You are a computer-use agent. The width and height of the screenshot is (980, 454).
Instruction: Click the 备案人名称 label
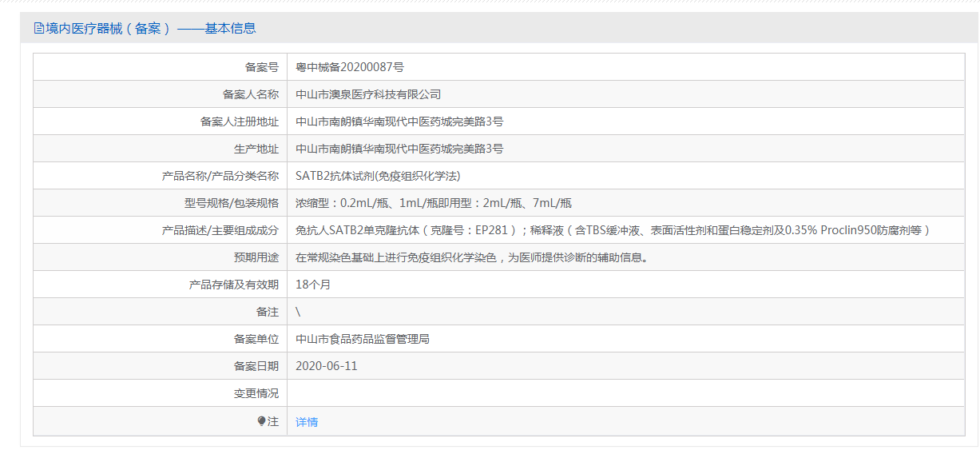[251, 94]
